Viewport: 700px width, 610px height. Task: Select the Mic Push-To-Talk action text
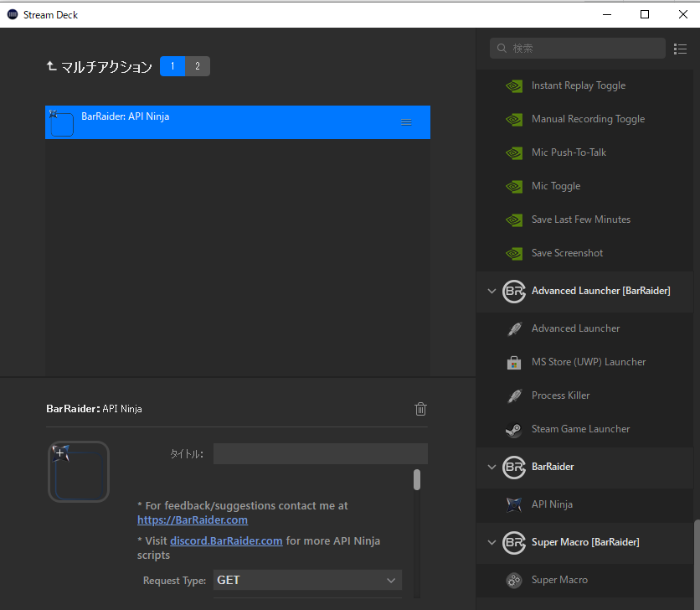click(569, 152)
